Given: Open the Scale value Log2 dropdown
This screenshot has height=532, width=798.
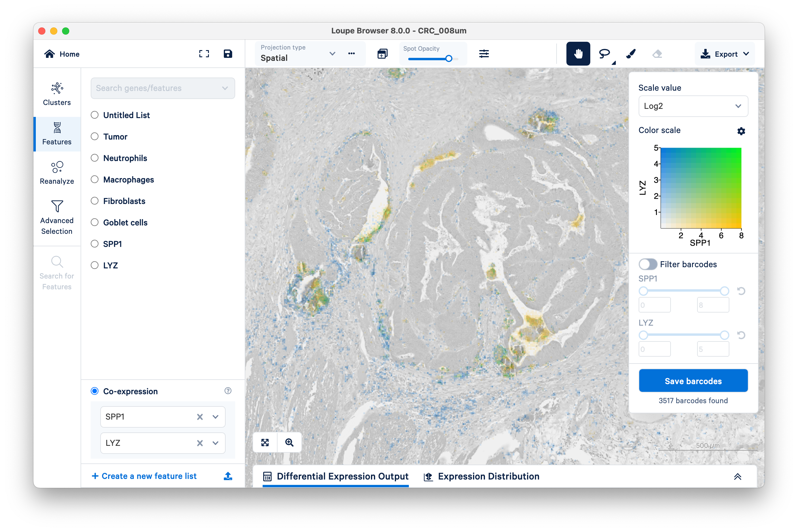Looking at the screenshot, I should point(693,106).
